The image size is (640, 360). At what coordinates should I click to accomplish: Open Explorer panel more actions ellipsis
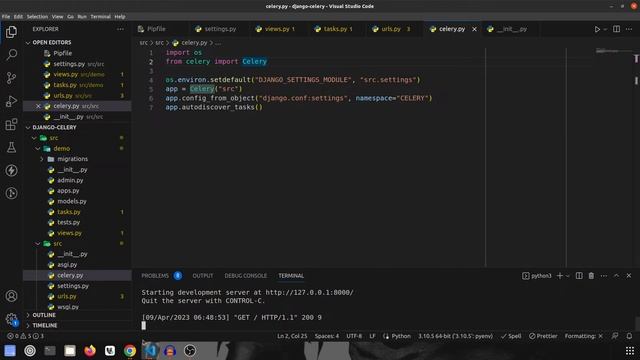point(120,29)
